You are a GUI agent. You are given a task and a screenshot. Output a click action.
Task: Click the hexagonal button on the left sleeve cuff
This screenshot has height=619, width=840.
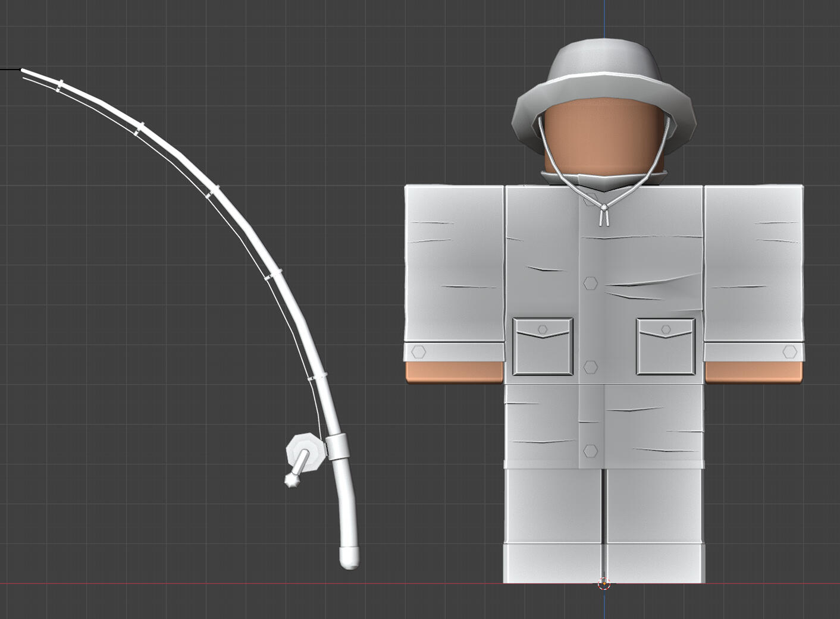pos(419,352)
